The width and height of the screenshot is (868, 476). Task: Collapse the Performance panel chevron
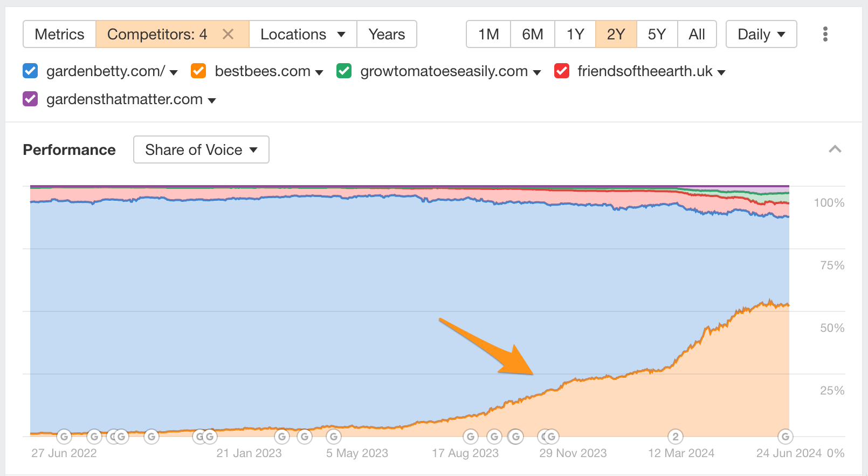click(x=835, y=149)
